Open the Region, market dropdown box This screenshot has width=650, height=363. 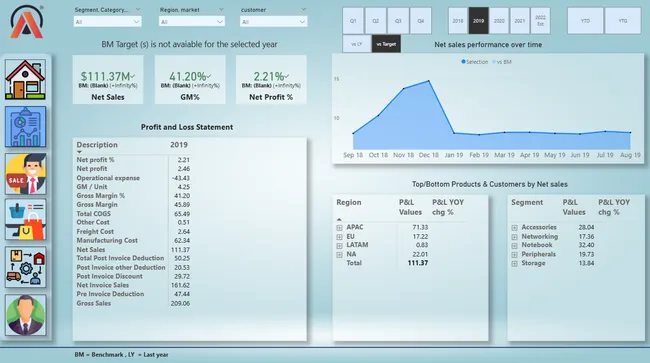point(192,22)
